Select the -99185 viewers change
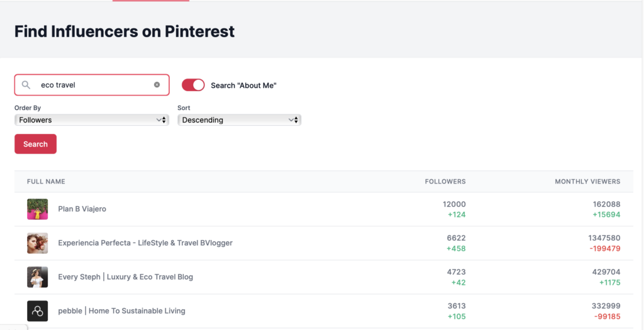This screenshot has width=644, height=330. [607, 317]
